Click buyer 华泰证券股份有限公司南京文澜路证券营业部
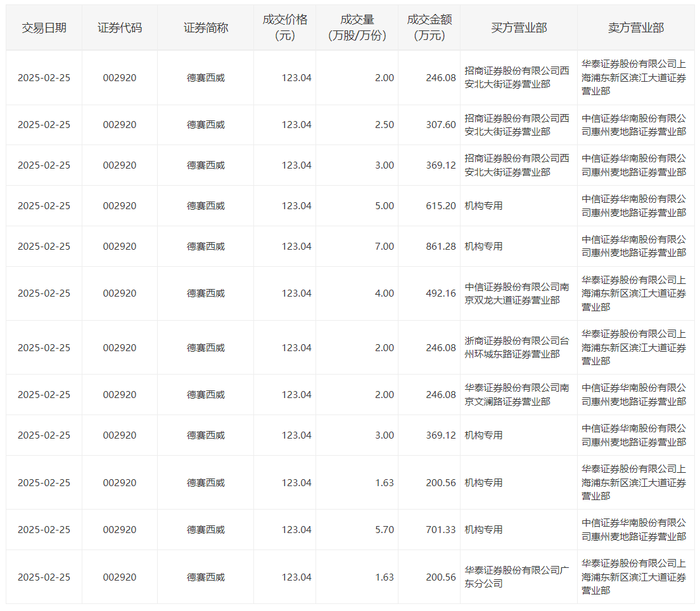Viewport: 700px width, 611px height. [517, 395]
